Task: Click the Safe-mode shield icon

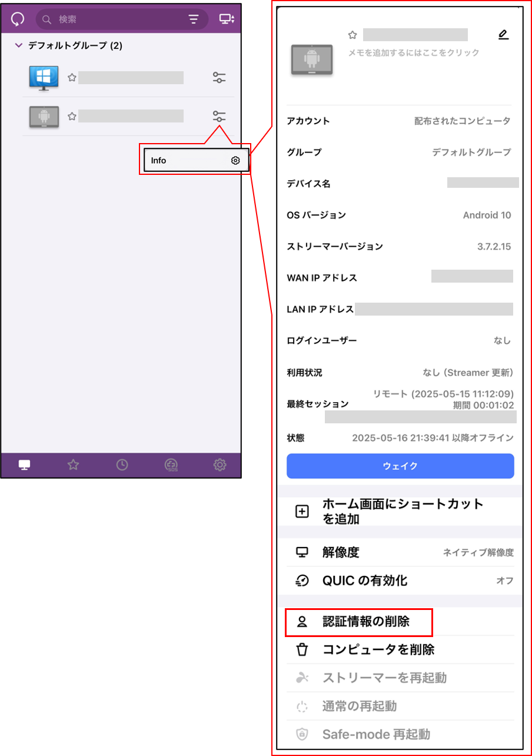Action: 302,734
